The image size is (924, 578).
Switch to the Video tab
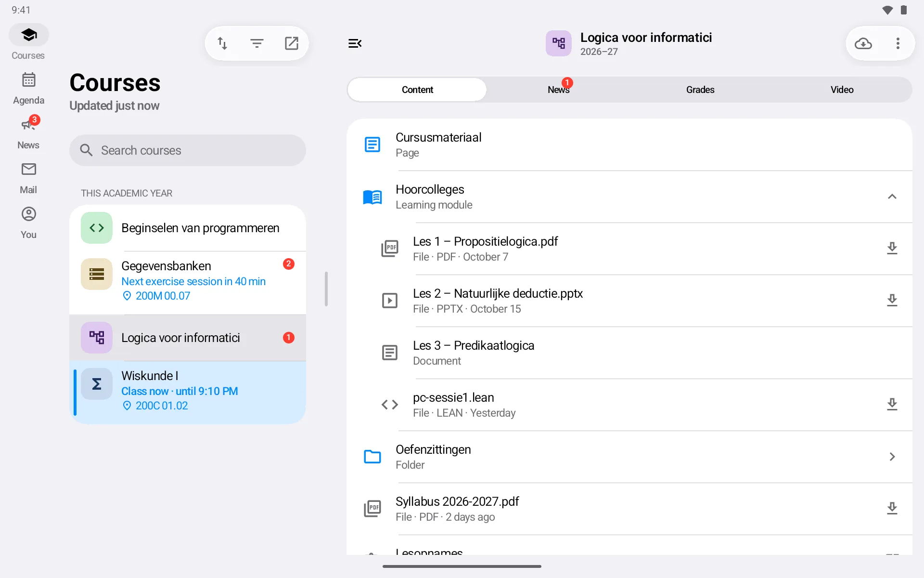(x=842, y=90)
